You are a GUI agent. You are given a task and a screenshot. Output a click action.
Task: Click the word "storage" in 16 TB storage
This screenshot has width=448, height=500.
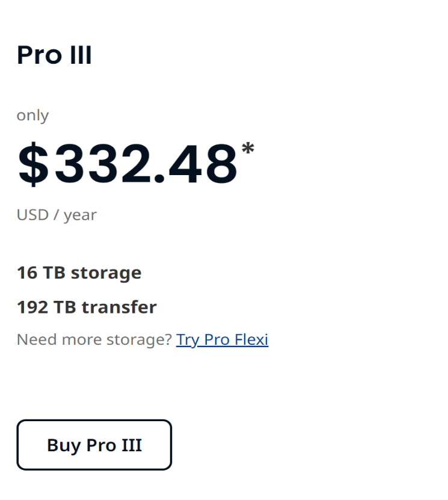coord(106,274)
